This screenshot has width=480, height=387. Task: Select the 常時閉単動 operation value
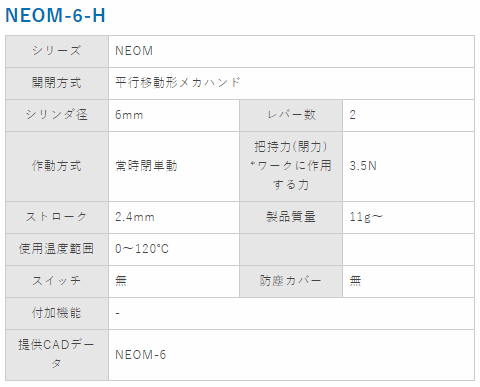[x=146, y=166]
